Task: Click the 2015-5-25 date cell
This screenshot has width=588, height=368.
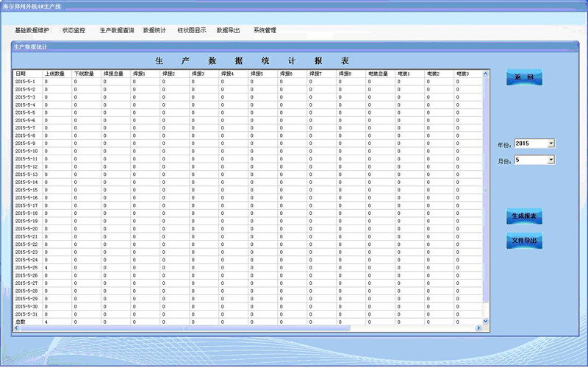Action: point(28,267)
